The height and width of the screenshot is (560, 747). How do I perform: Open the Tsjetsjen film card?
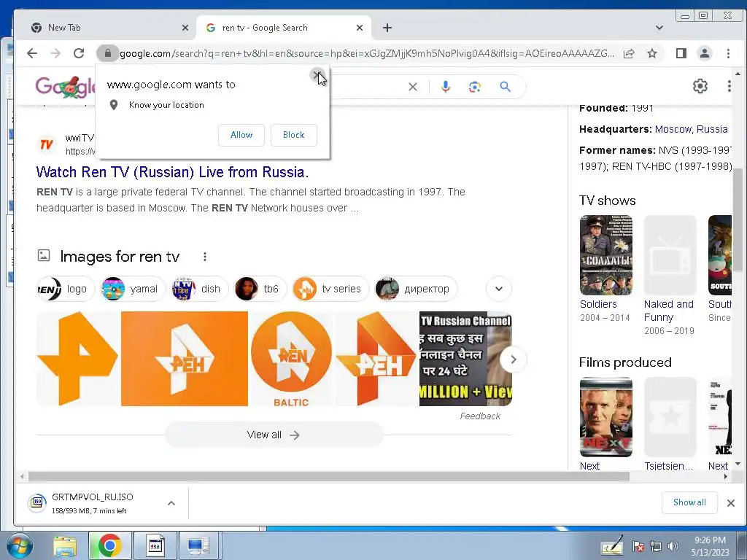coord(670,424)
